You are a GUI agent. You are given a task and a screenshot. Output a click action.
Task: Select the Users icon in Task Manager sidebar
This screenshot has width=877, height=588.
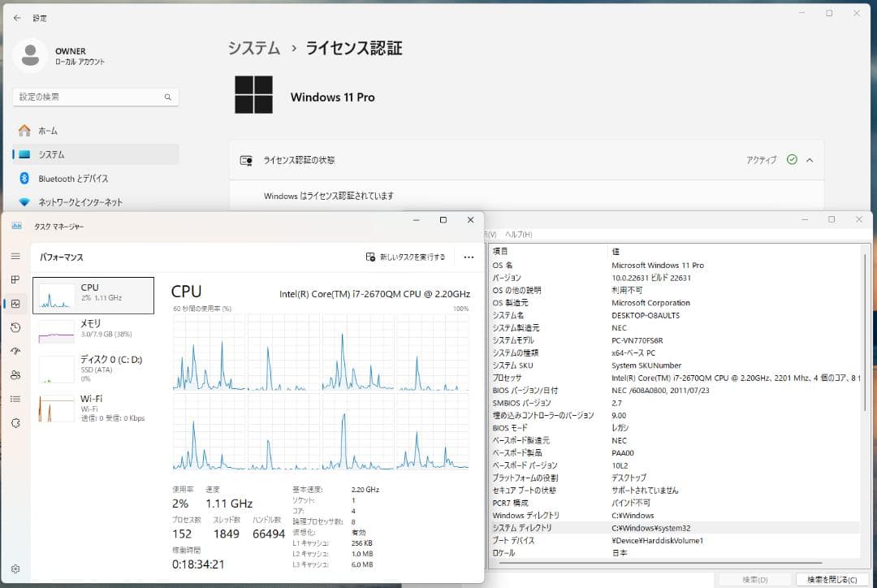pos(14,374)
